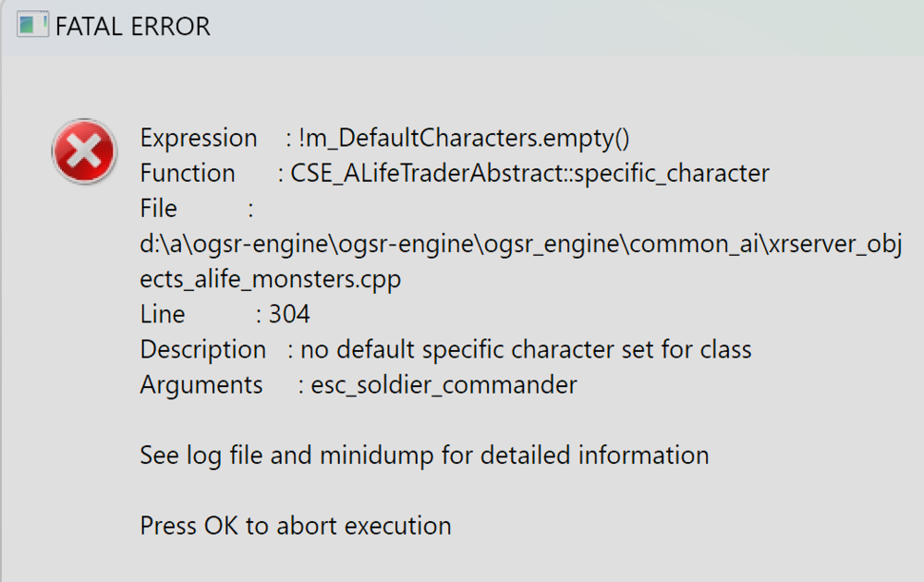
Task: Click the line number 304
Action: [289, 314]
